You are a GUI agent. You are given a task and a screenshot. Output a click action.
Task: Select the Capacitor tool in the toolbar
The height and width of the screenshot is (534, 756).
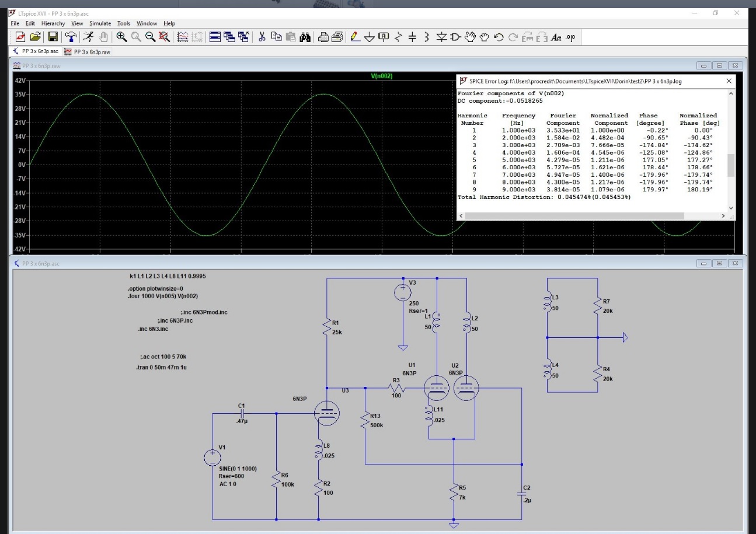412,37
